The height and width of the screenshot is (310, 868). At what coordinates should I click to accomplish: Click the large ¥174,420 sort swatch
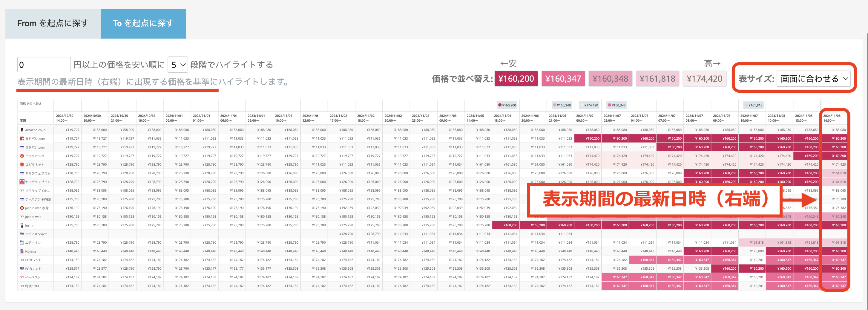pyautogui.click(x=704, y=79)
